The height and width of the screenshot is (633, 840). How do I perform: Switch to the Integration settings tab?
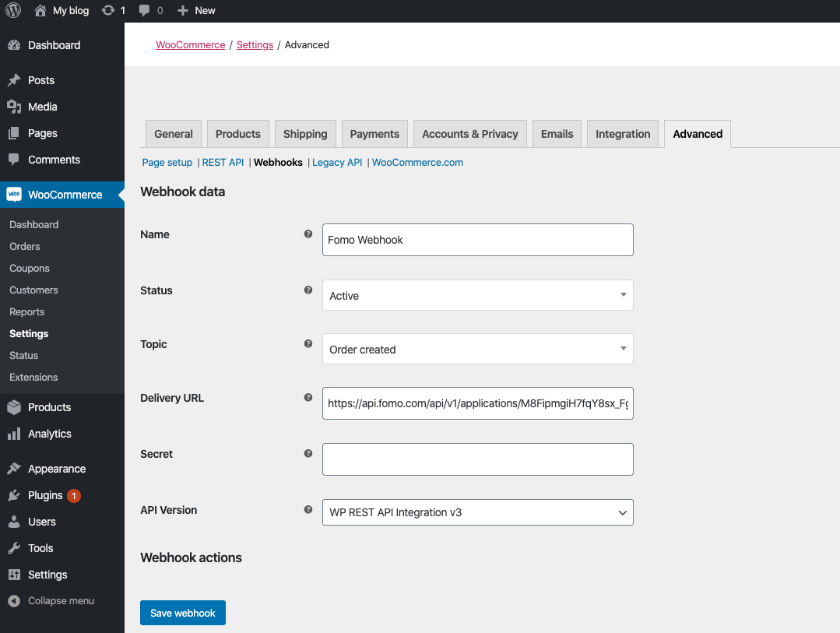pyautogui.click(x=623, y=134)
